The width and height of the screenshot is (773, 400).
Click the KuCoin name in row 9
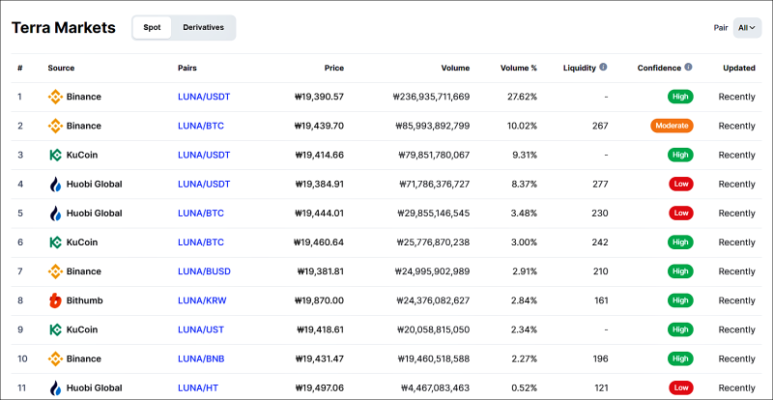point(82,329)
